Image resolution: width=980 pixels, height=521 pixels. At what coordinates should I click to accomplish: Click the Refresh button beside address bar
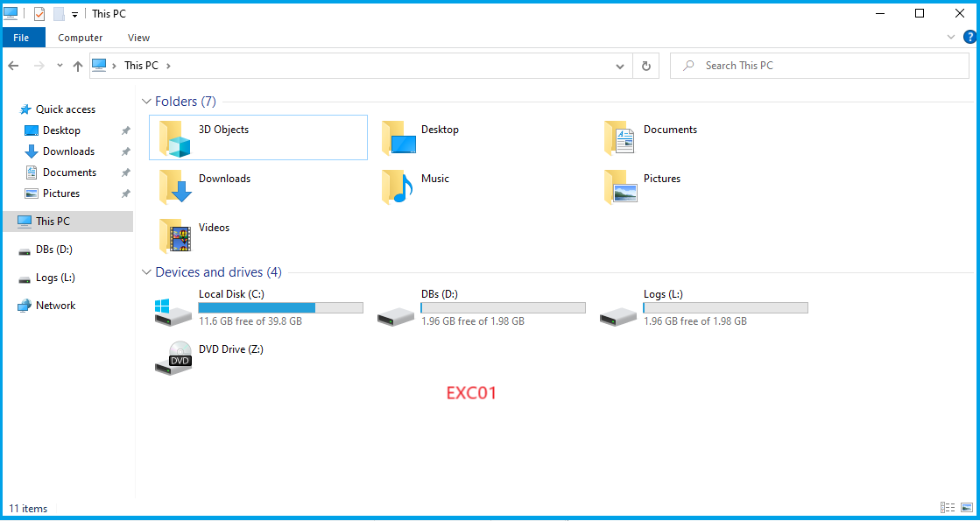click(x=646, y=66)
